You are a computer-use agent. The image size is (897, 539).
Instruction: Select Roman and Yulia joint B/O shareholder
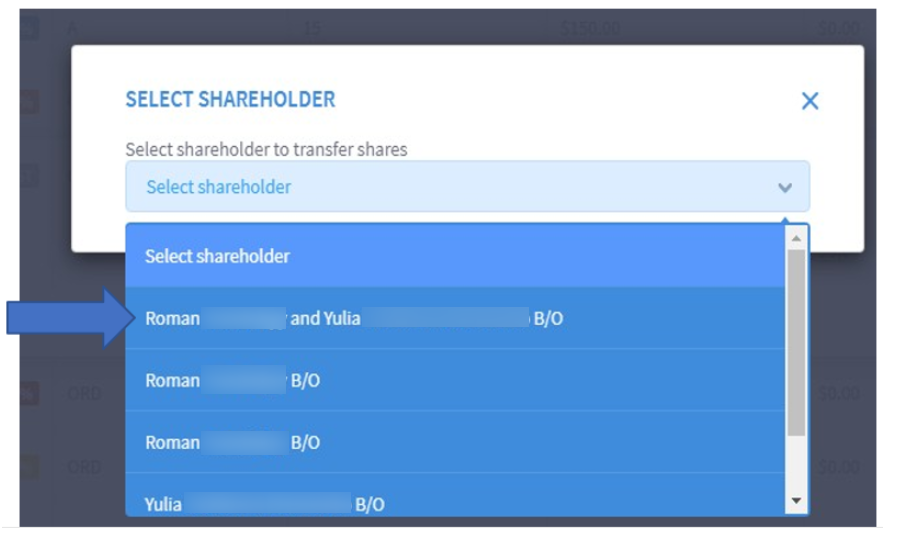tap(455, 318)
